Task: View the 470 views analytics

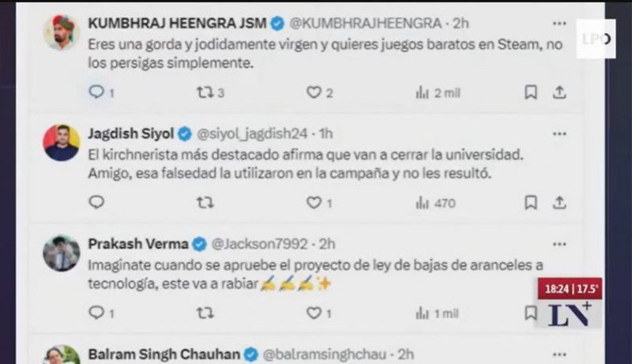Action: 435,203
